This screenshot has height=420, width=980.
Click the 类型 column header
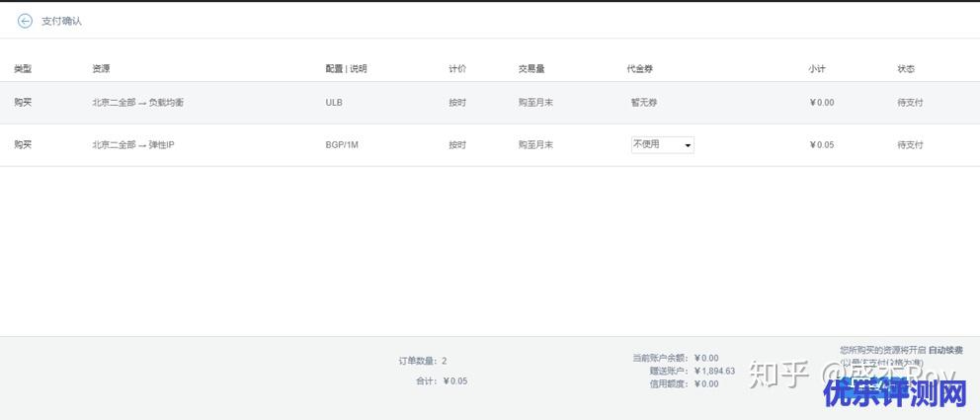pyautogui.click(x=23, y=69)
